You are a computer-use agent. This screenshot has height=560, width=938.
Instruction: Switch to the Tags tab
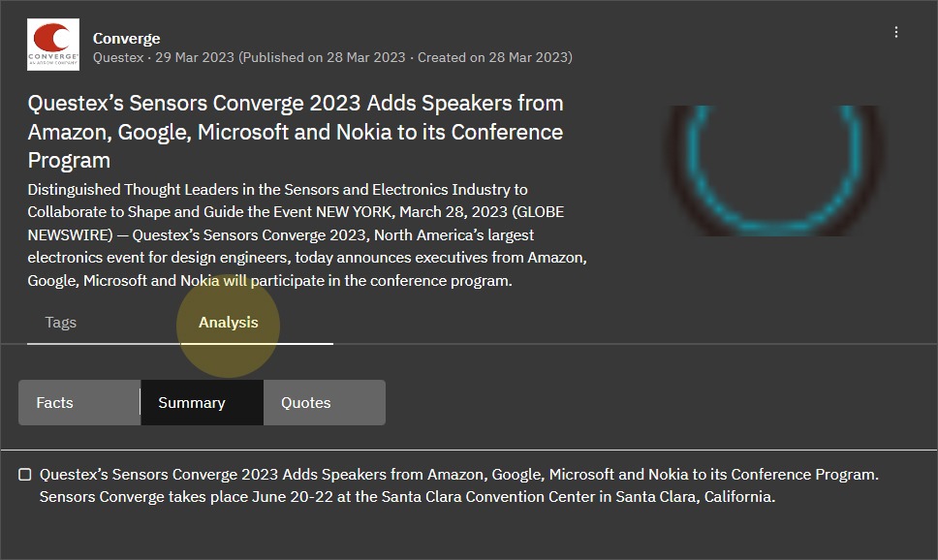60,323
